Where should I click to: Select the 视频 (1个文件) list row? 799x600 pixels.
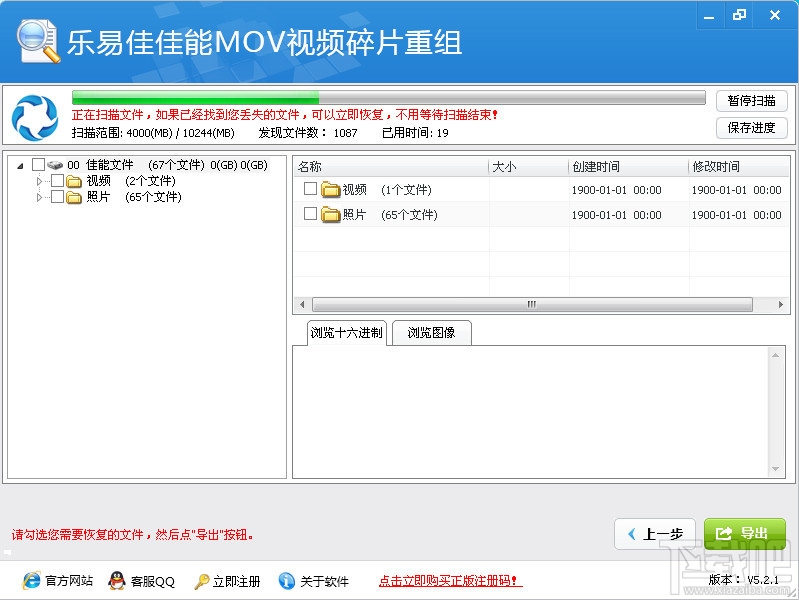pos(541,190)
